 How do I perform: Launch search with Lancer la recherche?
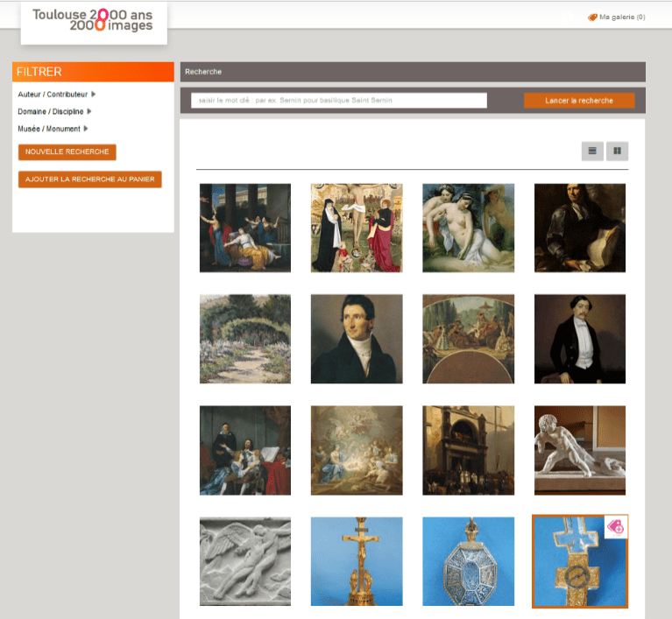[579, 101]
